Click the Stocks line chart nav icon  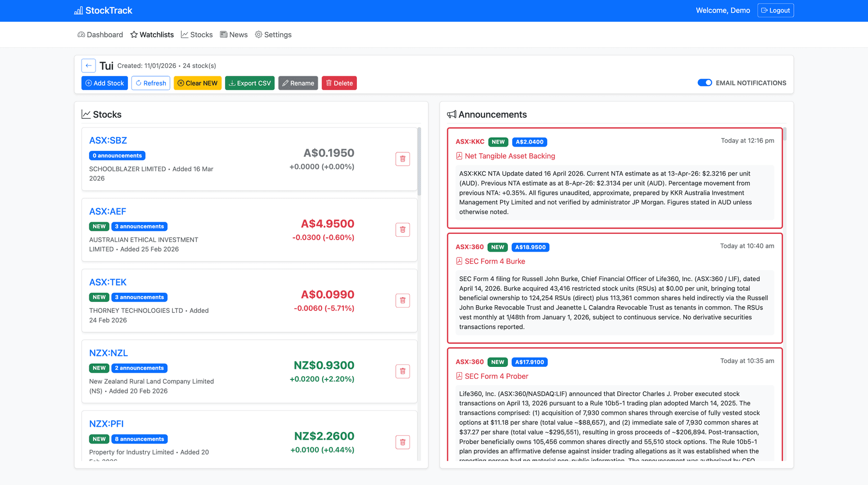[x=184, y=35]
